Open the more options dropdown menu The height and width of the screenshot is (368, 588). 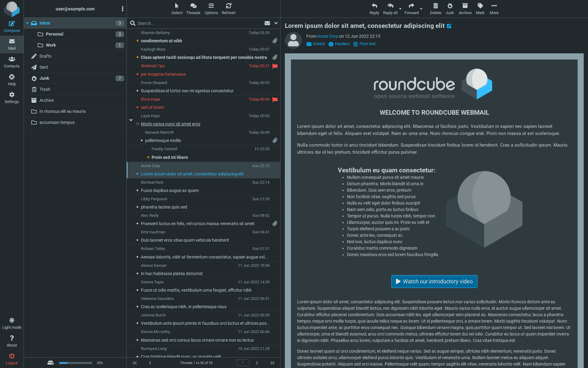coord(494,8)
